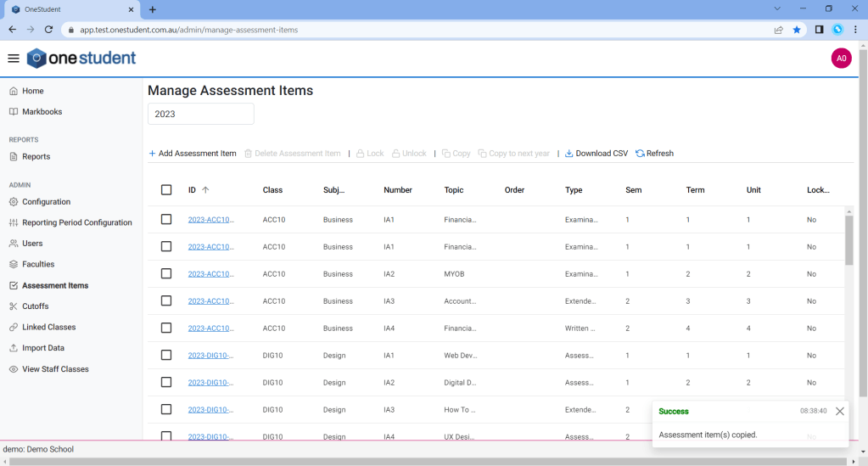Open the A0 user avatar menu
868x466 pixels.
tap(841, 59)
